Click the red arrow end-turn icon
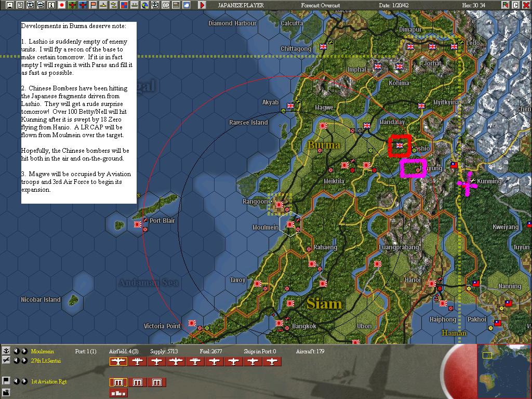This screenshot has height=399, width=532. (202, 5)
